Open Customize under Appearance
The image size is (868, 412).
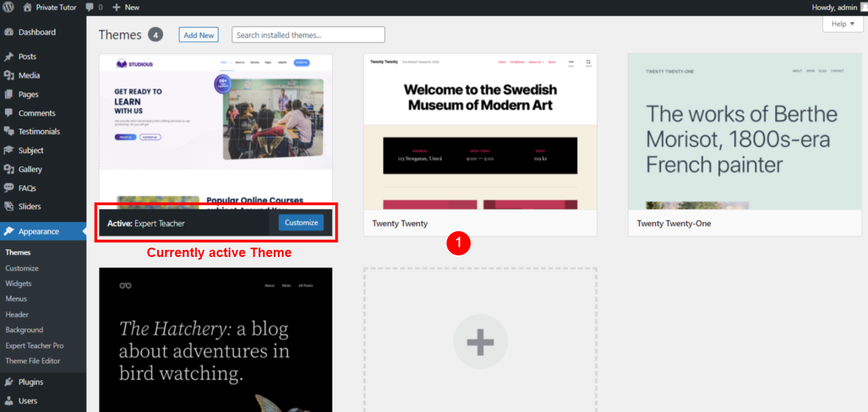(x=22, y=268)
